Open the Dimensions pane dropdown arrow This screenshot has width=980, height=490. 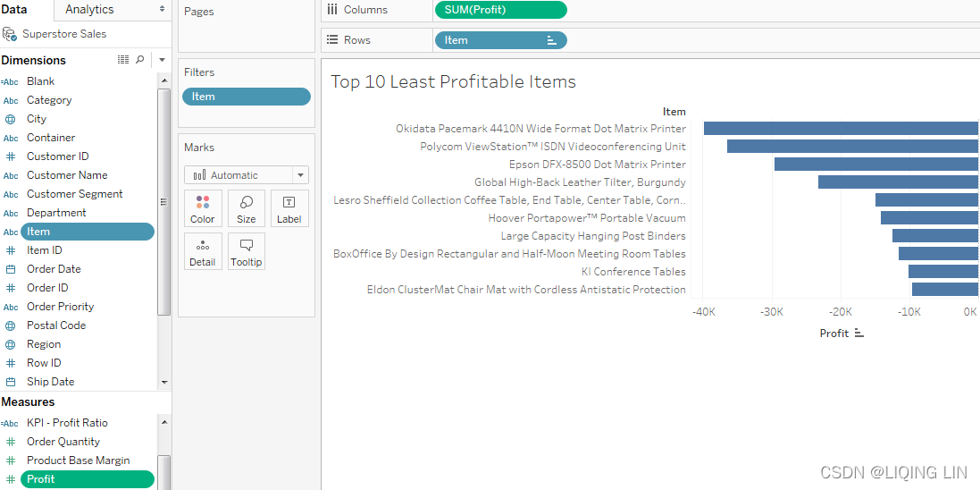coord(162,60)
